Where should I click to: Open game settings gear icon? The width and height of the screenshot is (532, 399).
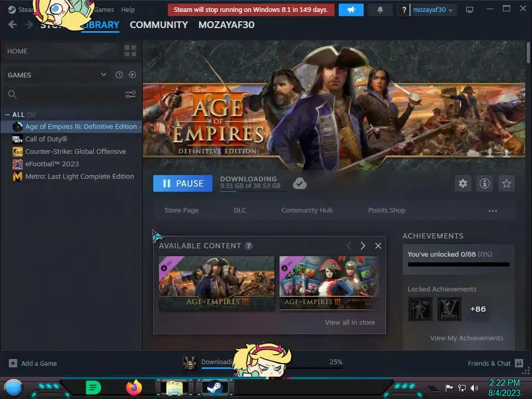pos(463,183)
